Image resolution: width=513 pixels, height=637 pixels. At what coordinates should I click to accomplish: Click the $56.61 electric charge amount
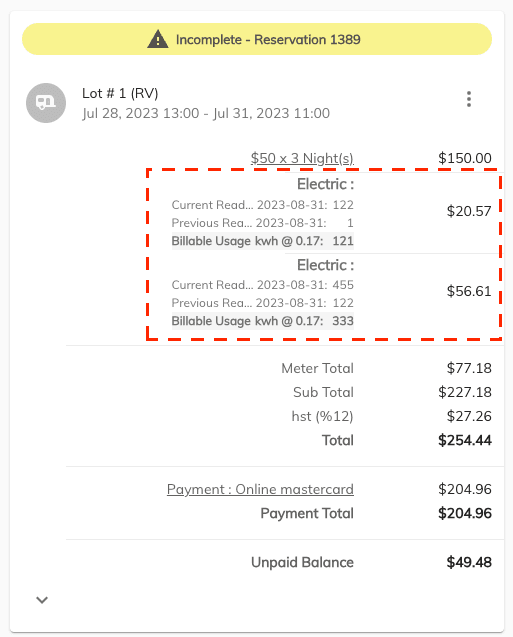coord(469,291)
